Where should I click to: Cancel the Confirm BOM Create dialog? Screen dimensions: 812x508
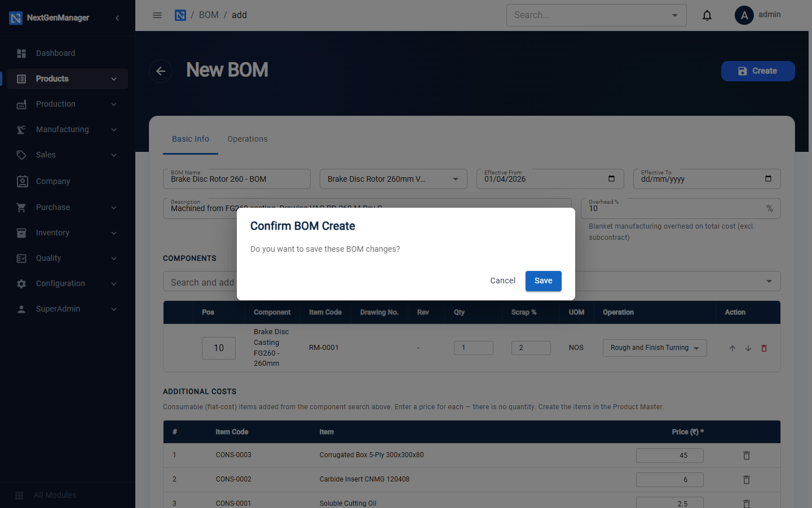(x=503, y=281)
